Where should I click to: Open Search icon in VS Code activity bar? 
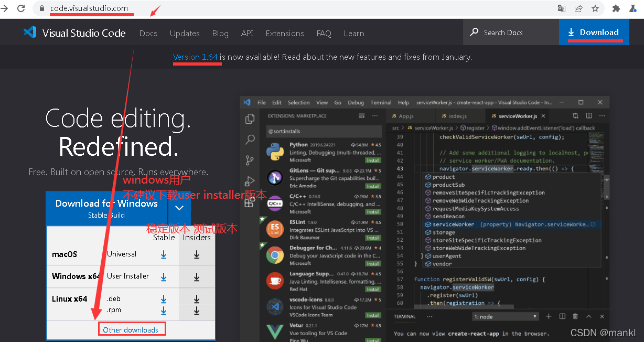(x=250, y=140)
